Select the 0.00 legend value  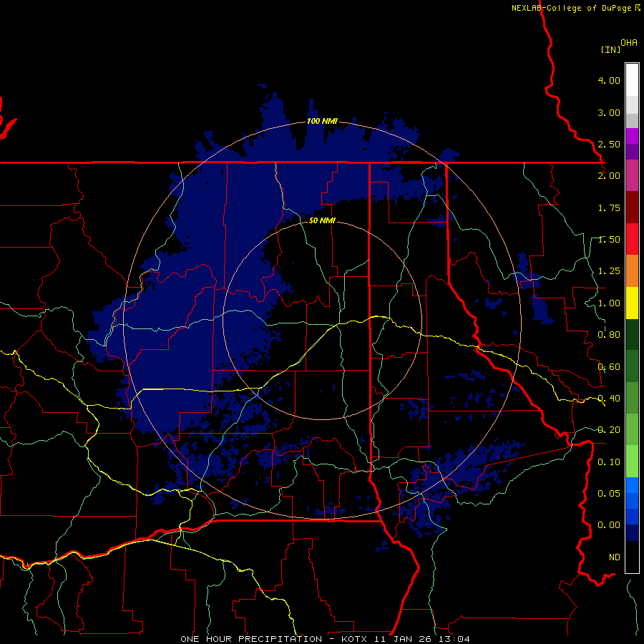click(609, 525)
